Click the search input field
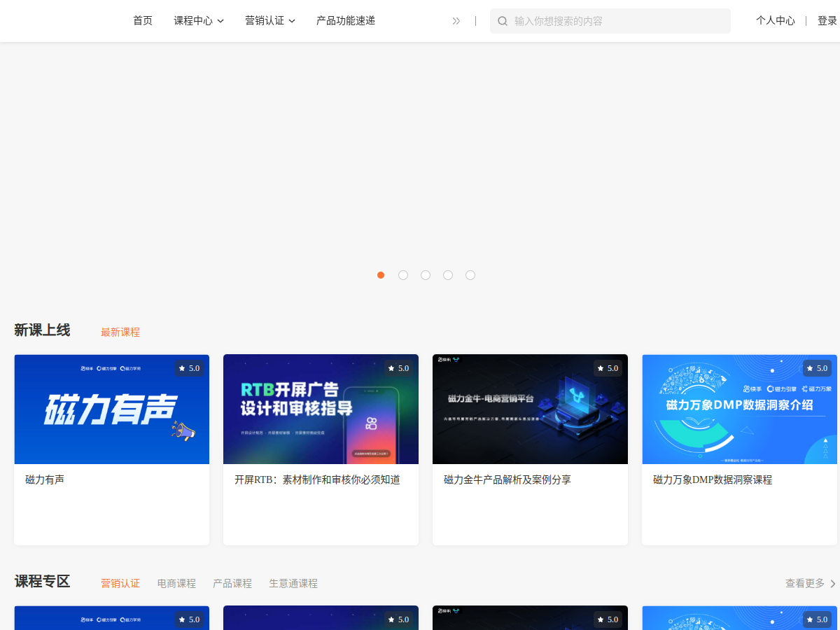 (x=610, y=21)
